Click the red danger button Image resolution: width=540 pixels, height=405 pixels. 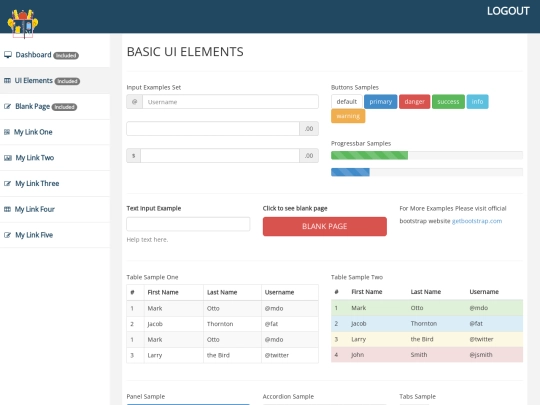pyautogui.click(x=414, y=102)
